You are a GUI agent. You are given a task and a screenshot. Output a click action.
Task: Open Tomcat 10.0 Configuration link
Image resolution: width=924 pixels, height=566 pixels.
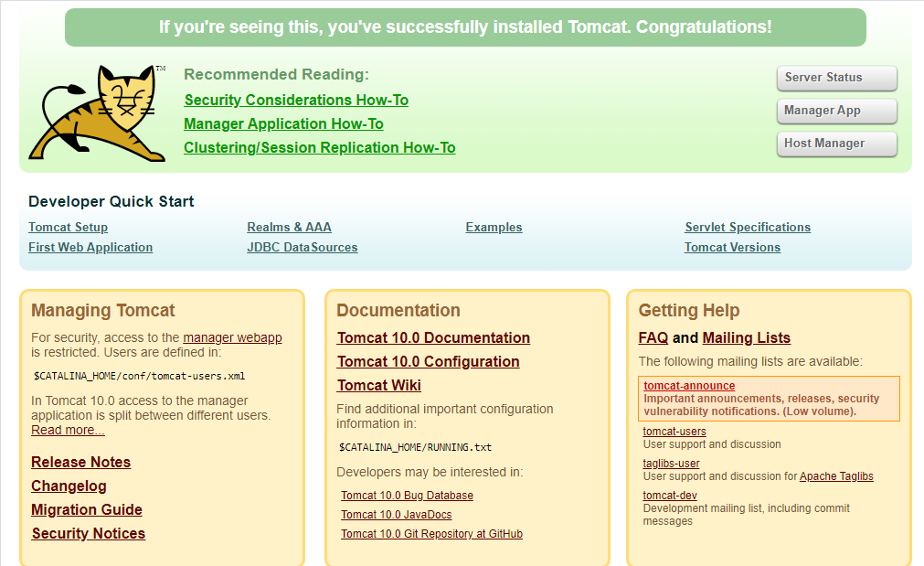(x=429, y=361)
